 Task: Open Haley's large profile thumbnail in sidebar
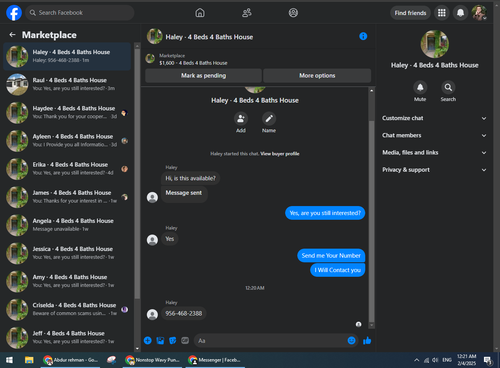[x=434, y=44]
